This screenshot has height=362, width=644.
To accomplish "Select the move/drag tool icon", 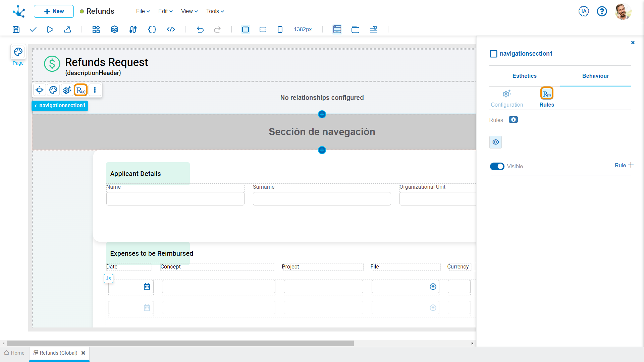I will pyautogui.click(x=40, y=90).
